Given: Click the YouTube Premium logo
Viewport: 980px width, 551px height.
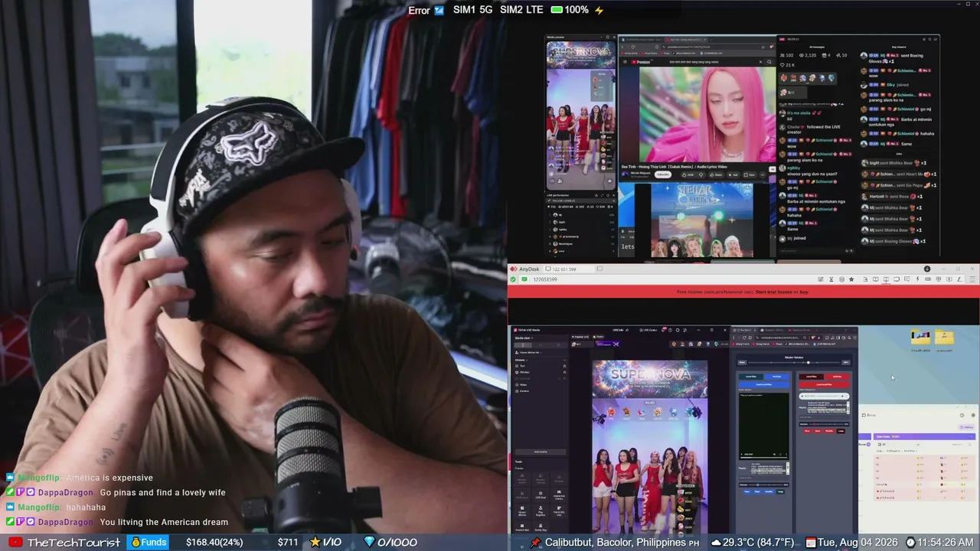Looking at the screenshot, I should point(641,62).
